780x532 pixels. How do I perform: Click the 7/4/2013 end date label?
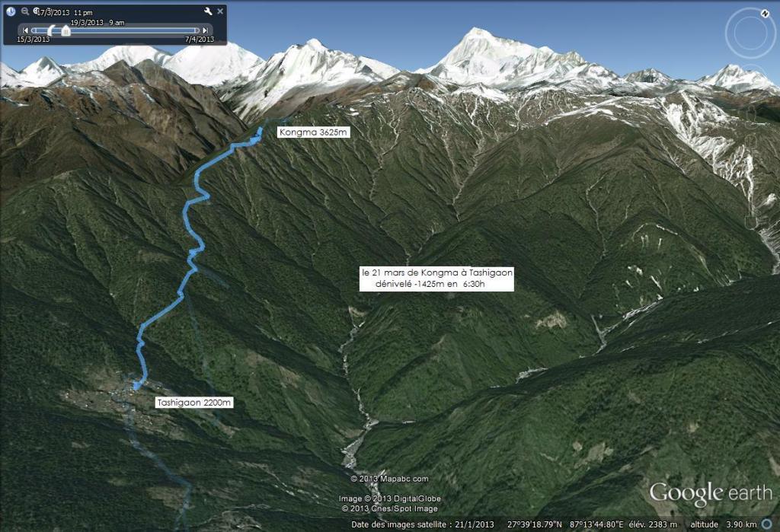pos(200,40)
